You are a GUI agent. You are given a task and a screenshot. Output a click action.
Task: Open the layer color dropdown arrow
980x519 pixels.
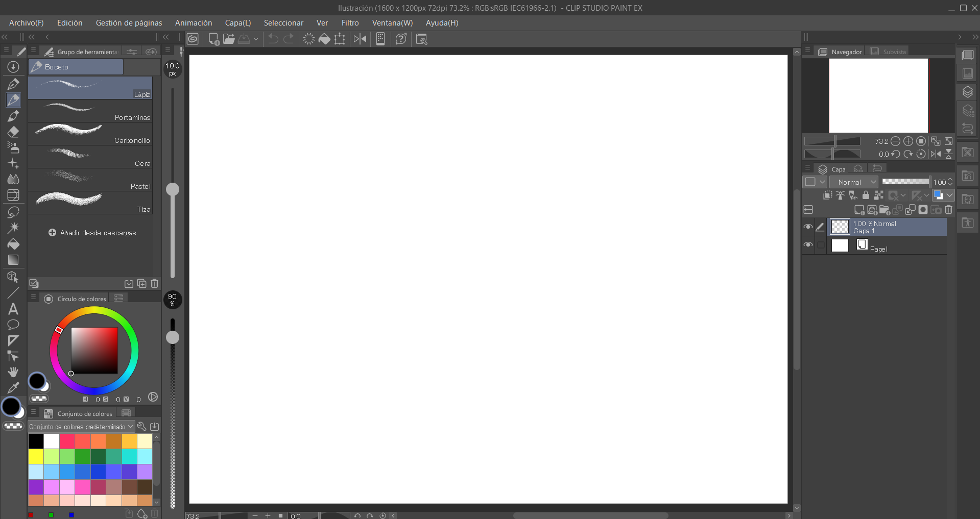[949, 195]
